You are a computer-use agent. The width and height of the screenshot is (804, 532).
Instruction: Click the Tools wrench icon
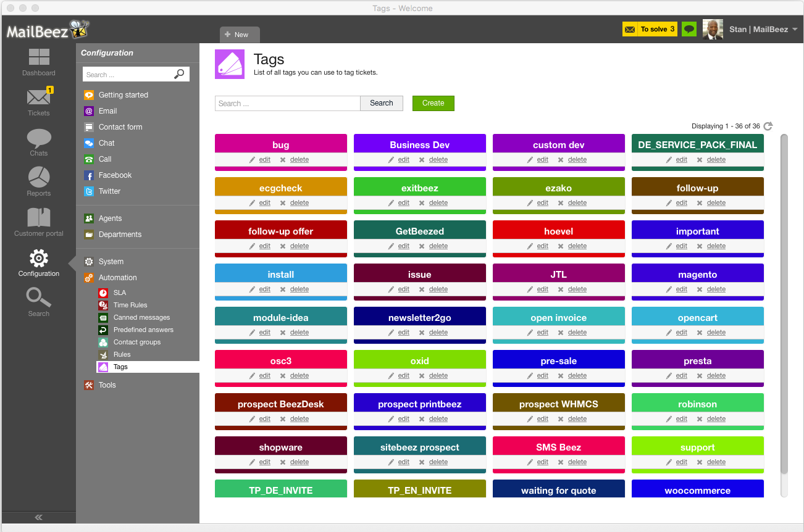[x=89, y=385]
